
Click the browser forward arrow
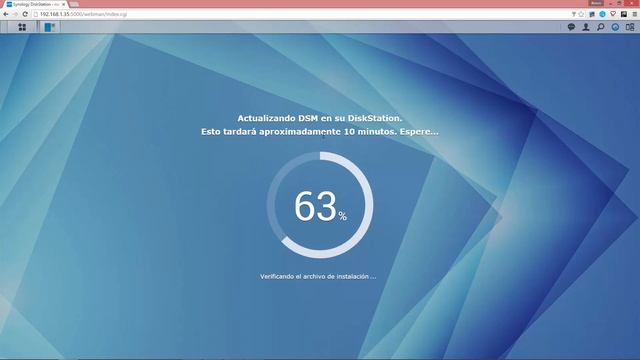coord(15,14)
